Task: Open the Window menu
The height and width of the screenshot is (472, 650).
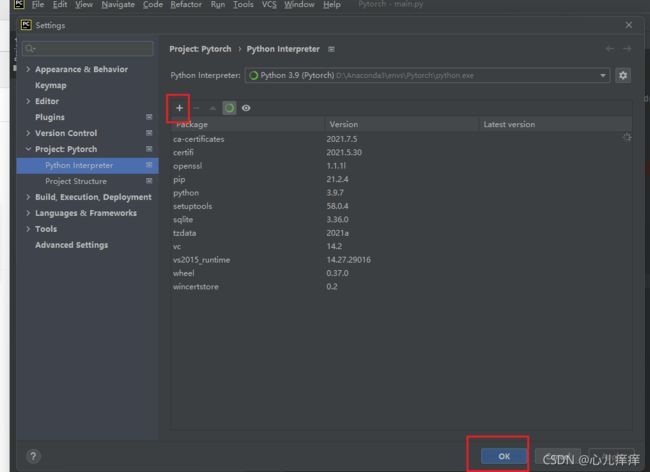Action: pyautogui.click(x=299, y=5)
